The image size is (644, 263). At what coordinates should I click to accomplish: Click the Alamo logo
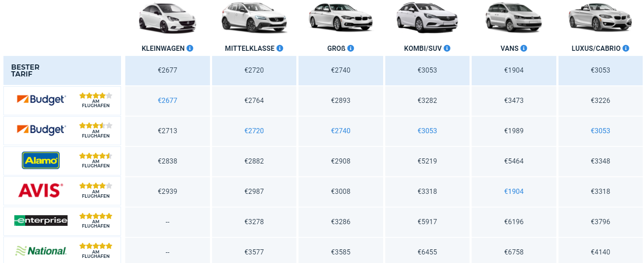(41, 161)
